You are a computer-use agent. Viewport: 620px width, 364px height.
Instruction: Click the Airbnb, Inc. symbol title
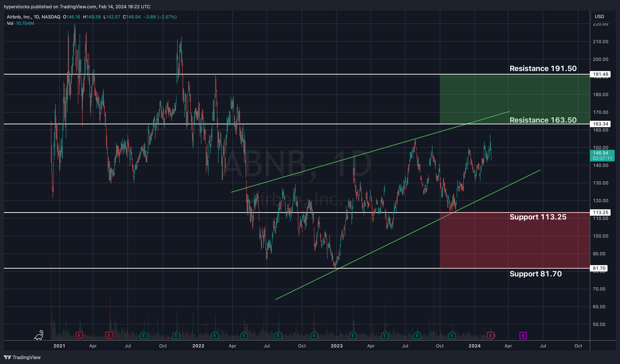point(19,17)
